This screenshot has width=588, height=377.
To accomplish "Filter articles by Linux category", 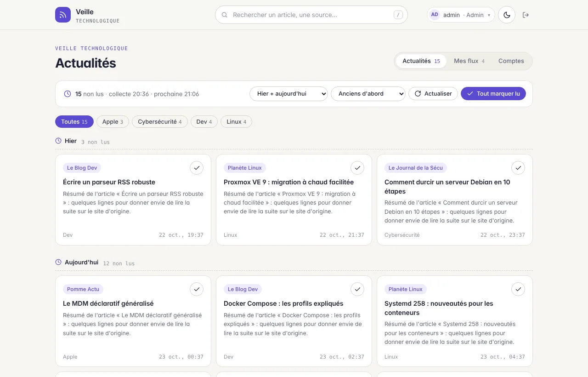I will tap(236, 122).
